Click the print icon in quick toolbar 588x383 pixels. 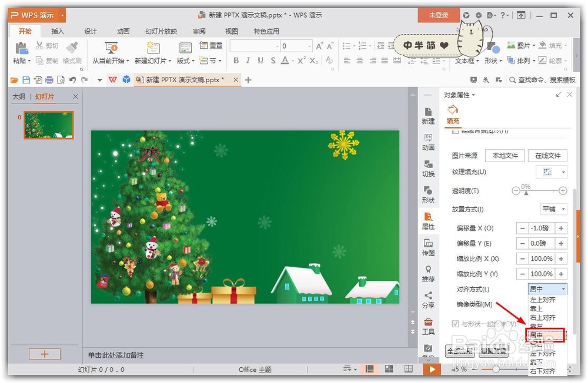(49, 80)
